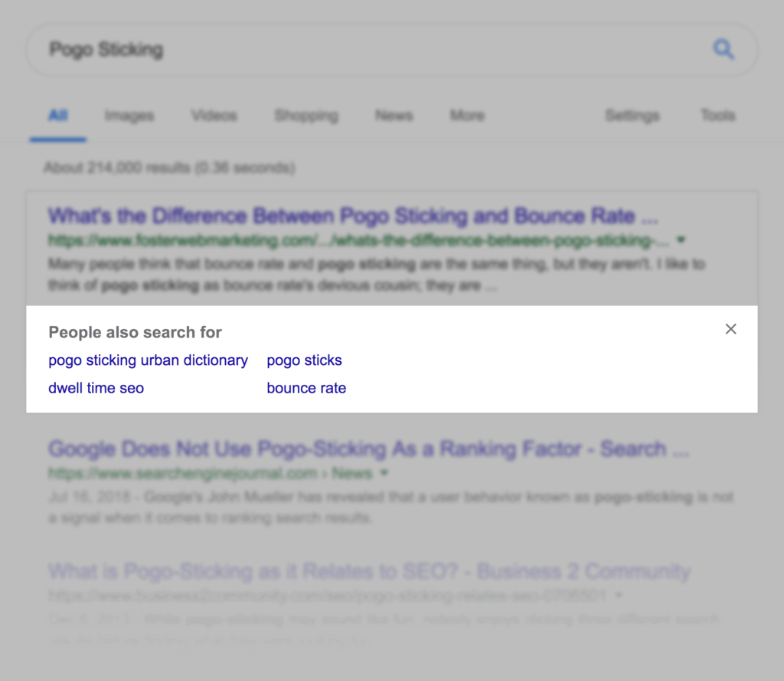Switch to the Images tab
This screenshot has height=681, width=784.
129,116
